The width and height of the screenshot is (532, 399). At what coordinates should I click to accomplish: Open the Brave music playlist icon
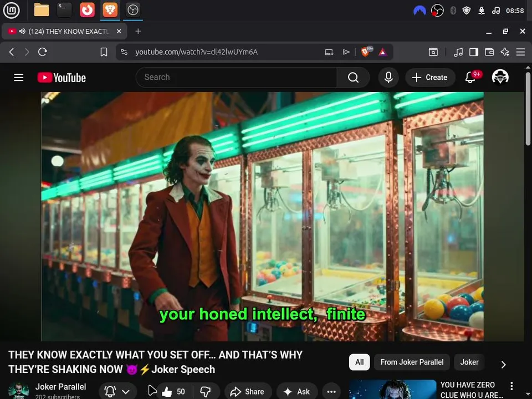[x=458, y=52]
